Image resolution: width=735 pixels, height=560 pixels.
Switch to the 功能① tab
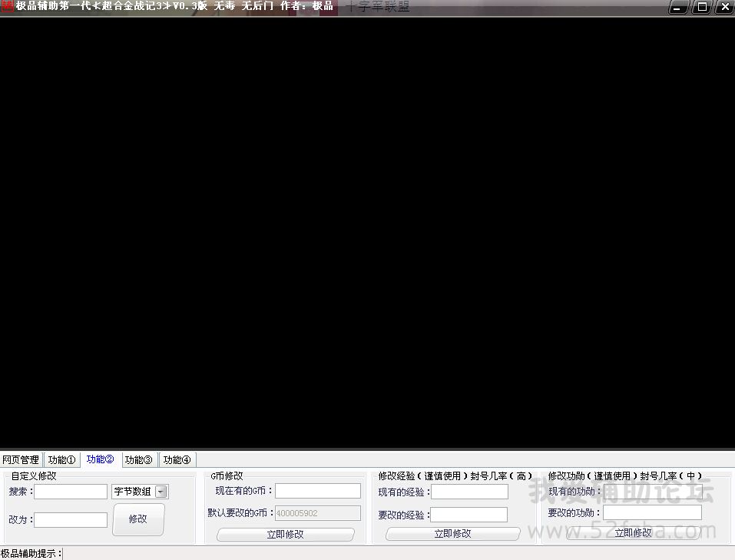(61, 460)
